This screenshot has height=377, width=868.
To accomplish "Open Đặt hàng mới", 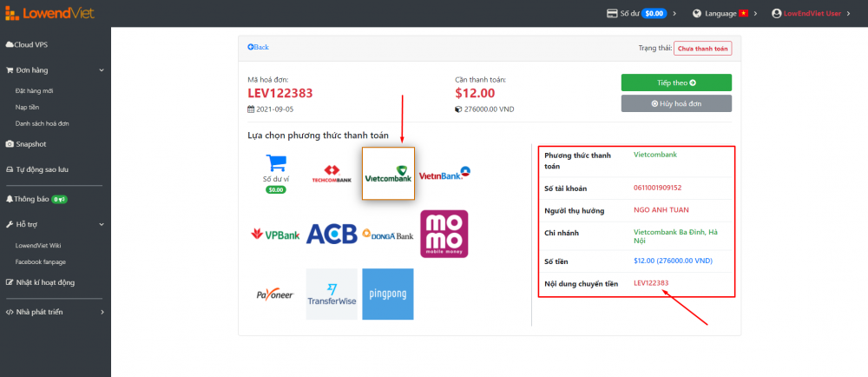I will (x=35, y=90).
